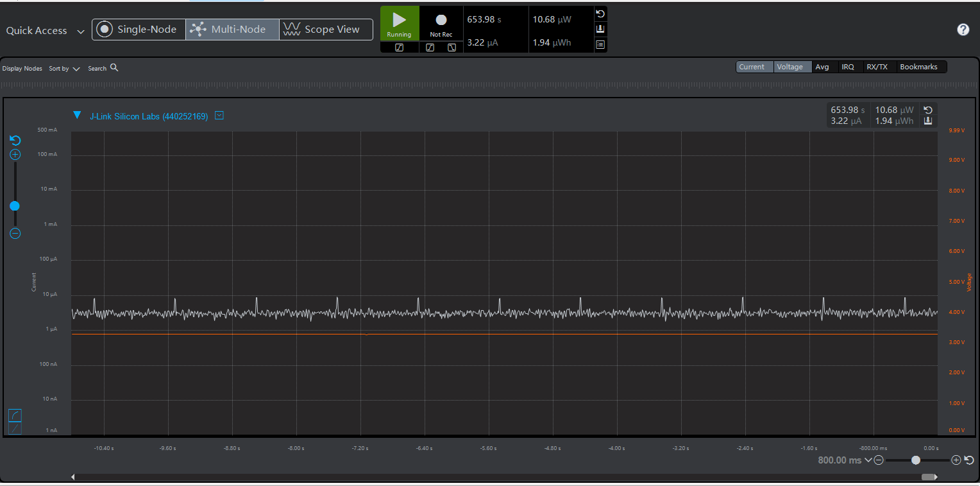Switch to Single-Node view
Image resolution: width=980 pixels, height=486 pixels.
pyautogui.click(x=139, y=30)
